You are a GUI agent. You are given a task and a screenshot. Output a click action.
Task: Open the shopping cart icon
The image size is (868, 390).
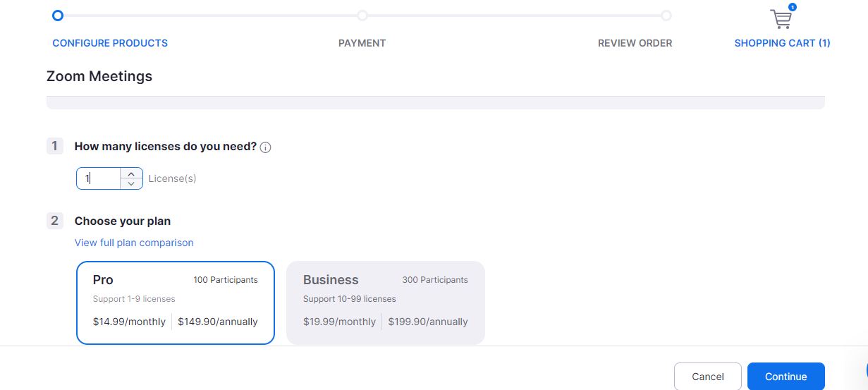[781, 19]
